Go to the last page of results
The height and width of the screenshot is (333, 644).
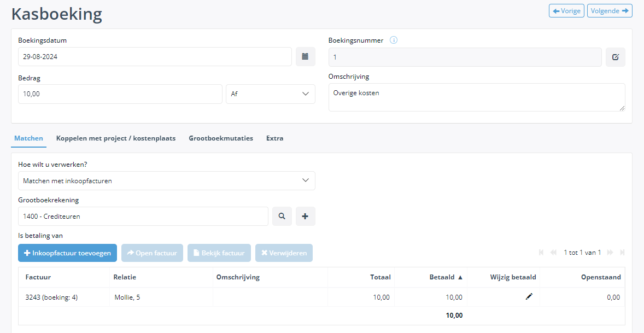tap(622, 253)
